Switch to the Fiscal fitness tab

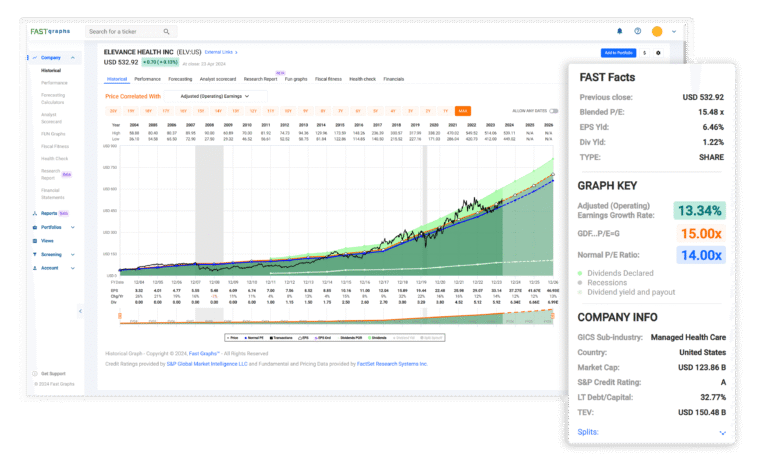pyautogui.click(x=328, y=79)
